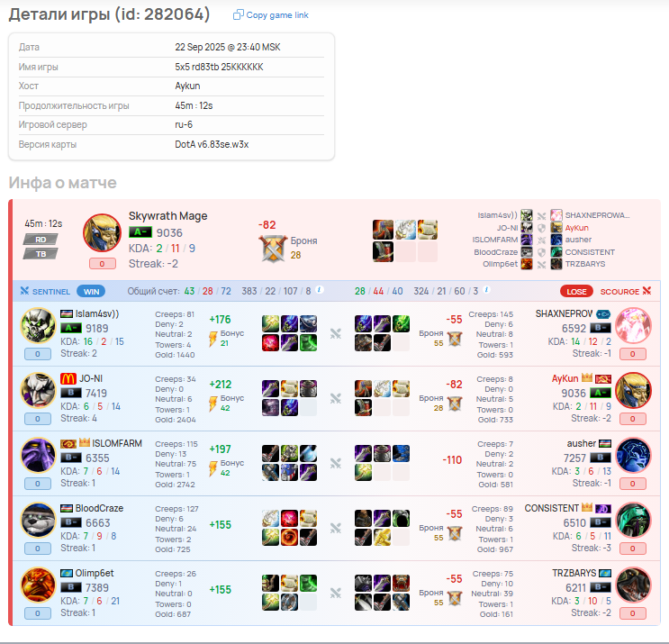Screen dimensions: 669x644
Task: Click the 0 counter badge under Islam4sv)) portrait
Action: point(38,354)
